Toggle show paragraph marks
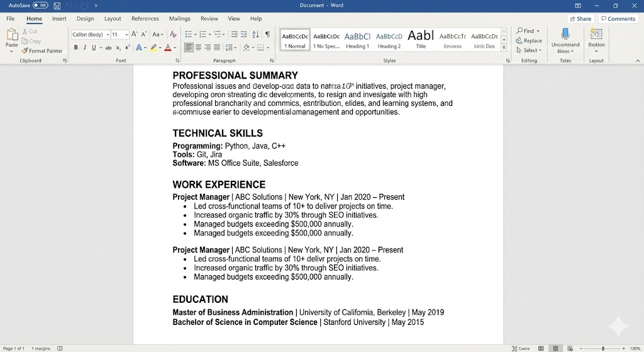The width and height of the screenshot is (644, 352). tap(267, 35)
